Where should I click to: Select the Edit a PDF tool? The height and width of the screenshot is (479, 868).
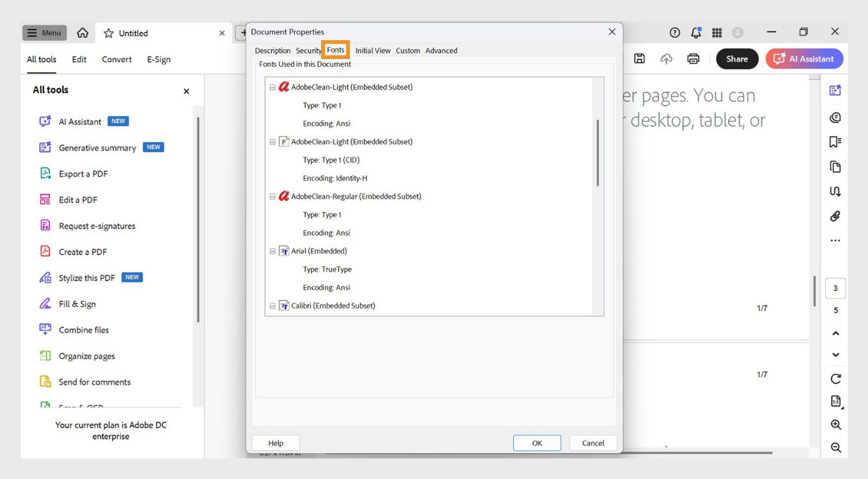pos(78,200)
